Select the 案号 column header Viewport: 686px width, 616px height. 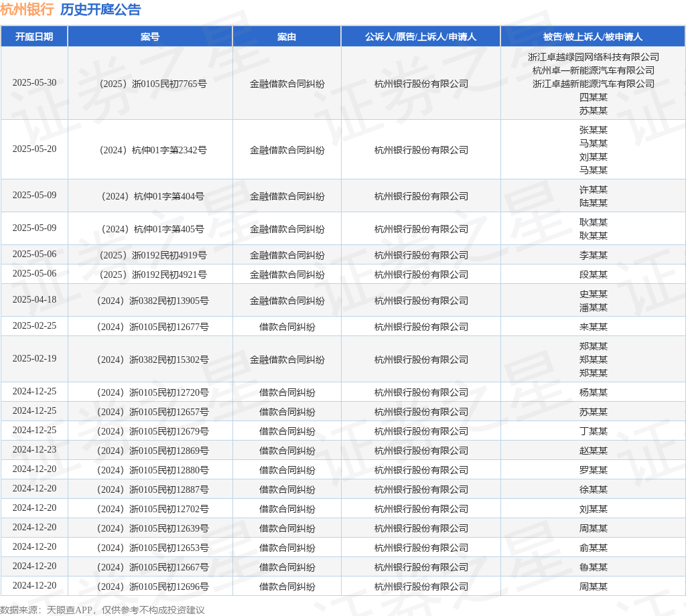click(x=150, y=37)
